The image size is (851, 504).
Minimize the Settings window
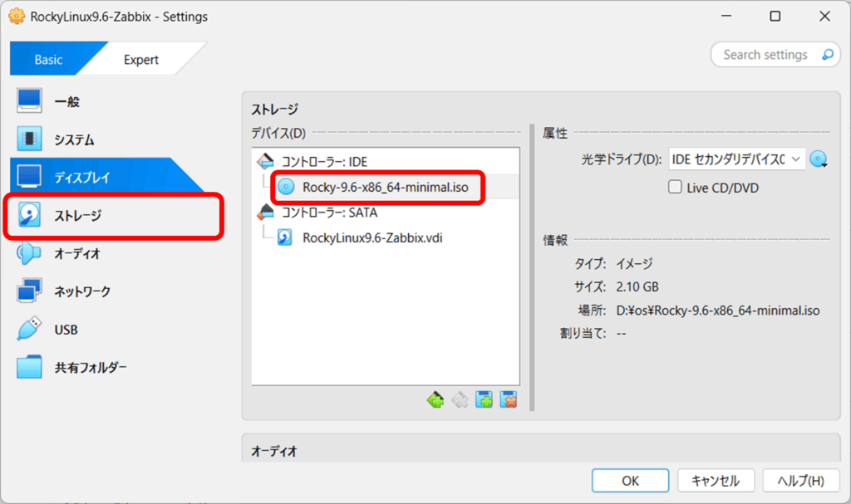tap(726, 17)
